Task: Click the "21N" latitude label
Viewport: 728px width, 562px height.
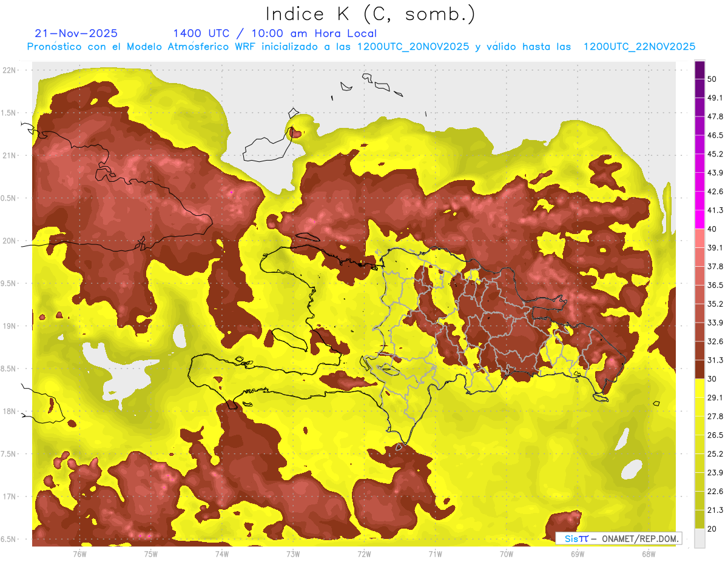Action: tap(10, 156)
